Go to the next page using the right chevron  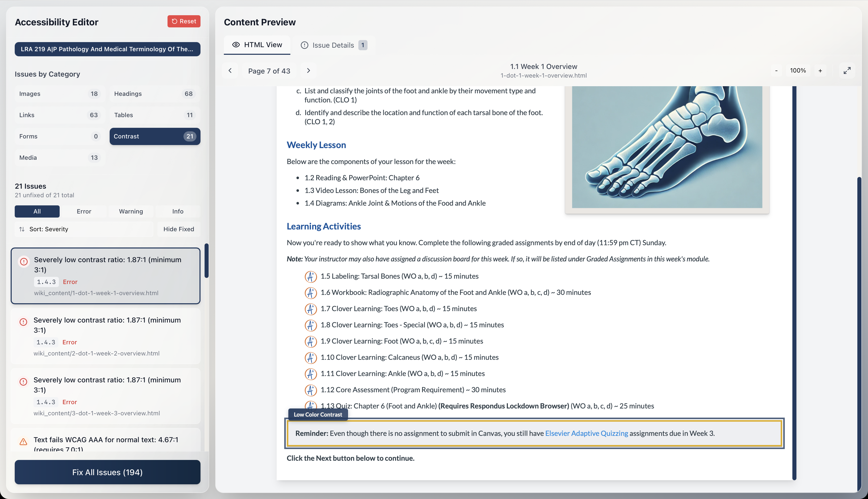[x=308, y=70]
